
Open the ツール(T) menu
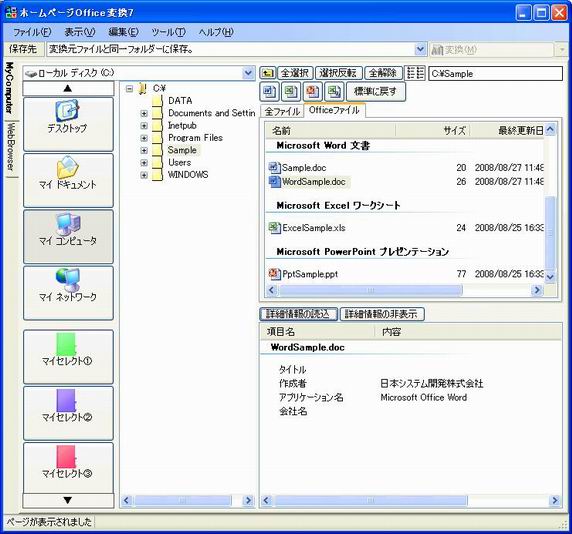(169, 32)
